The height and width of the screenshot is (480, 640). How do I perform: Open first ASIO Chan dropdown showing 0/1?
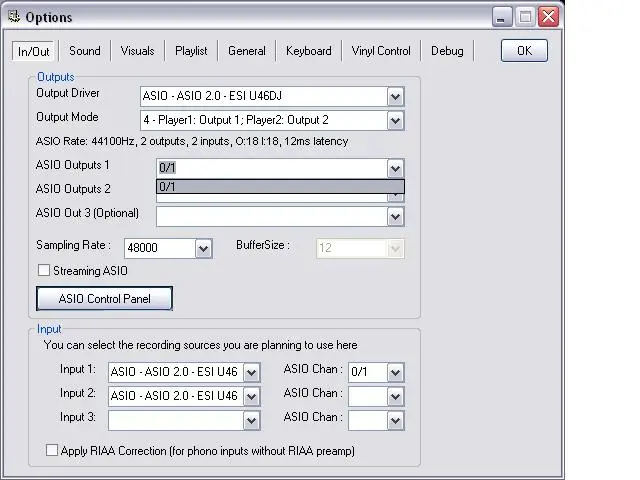pyautogui.click(x=395, y=372)
